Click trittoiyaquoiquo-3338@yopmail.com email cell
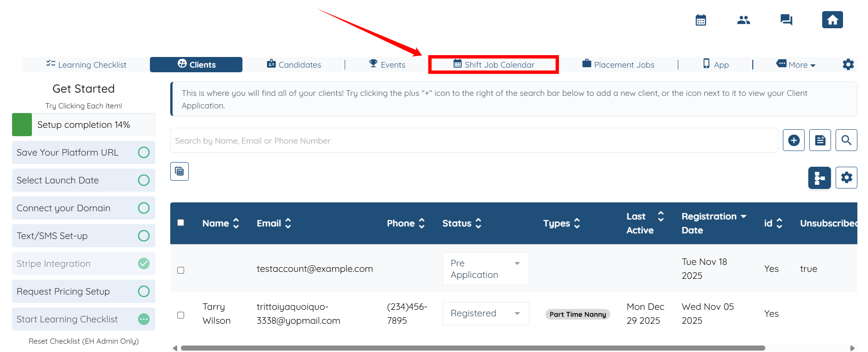 [298, 314]
